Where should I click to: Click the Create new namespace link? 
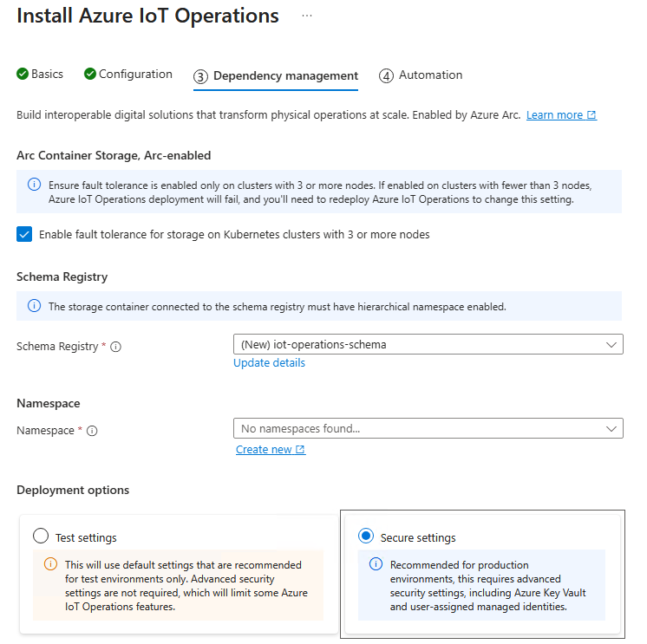tap(264, 450)
